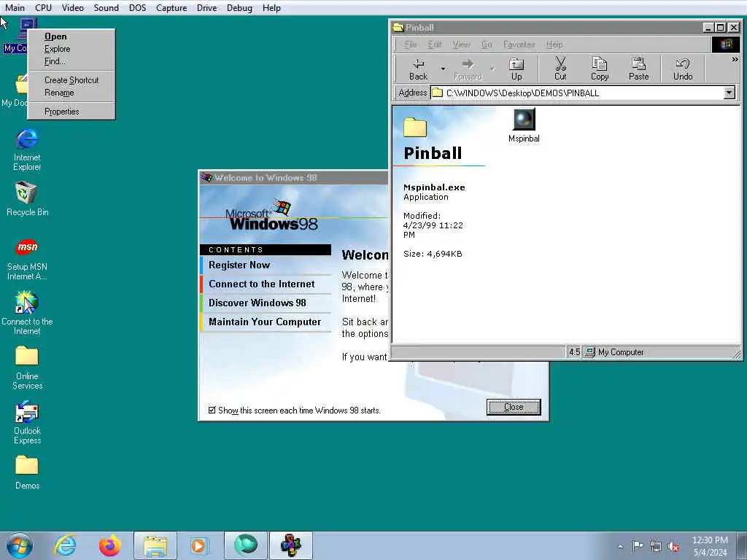
Task: Open the DOSBox Main menu
Action: [x=15, y=7]
